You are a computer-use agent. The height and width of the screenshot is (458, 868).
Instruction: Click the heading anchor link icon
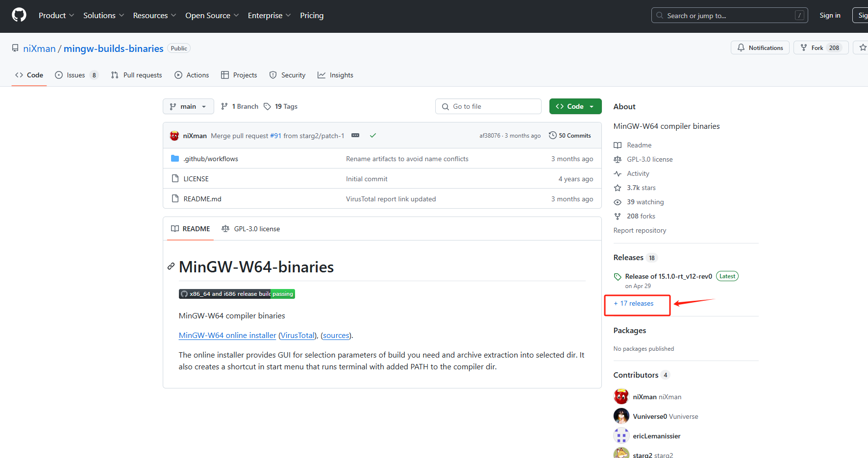(x=171, y=266)
